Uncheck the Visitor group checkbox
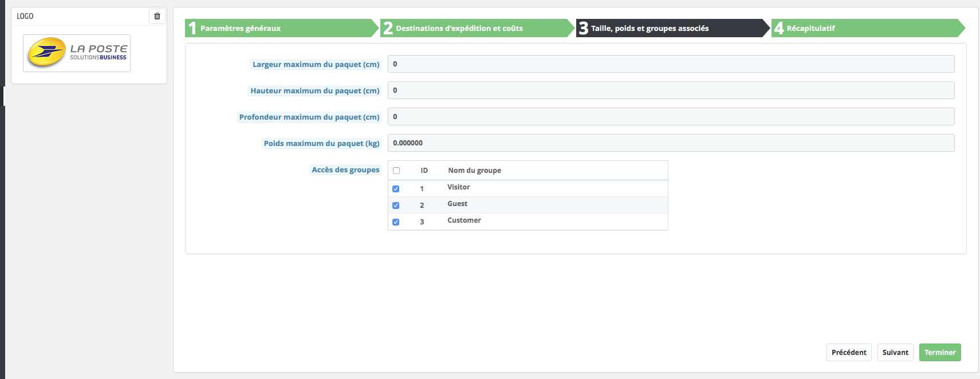This screenshot has height=379, width=980. [x=396, y=189]
